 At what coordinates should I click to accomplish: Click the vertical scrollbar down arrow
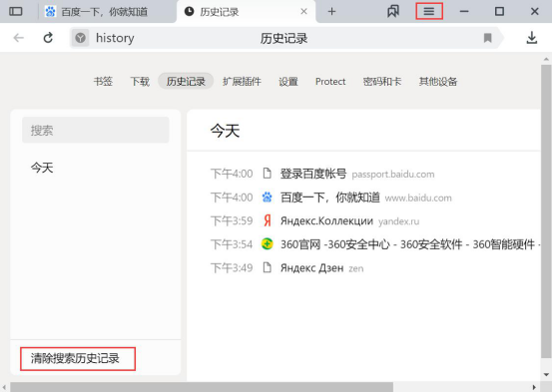tap(546, 374)
